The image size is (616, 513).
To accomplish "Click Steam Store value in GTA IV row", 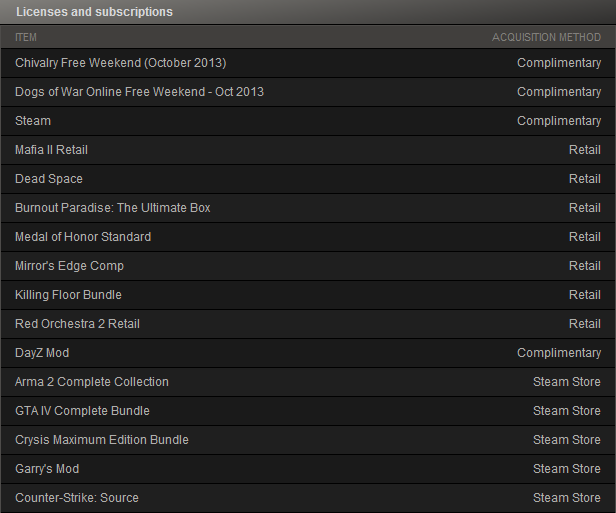I will point(567,411).
